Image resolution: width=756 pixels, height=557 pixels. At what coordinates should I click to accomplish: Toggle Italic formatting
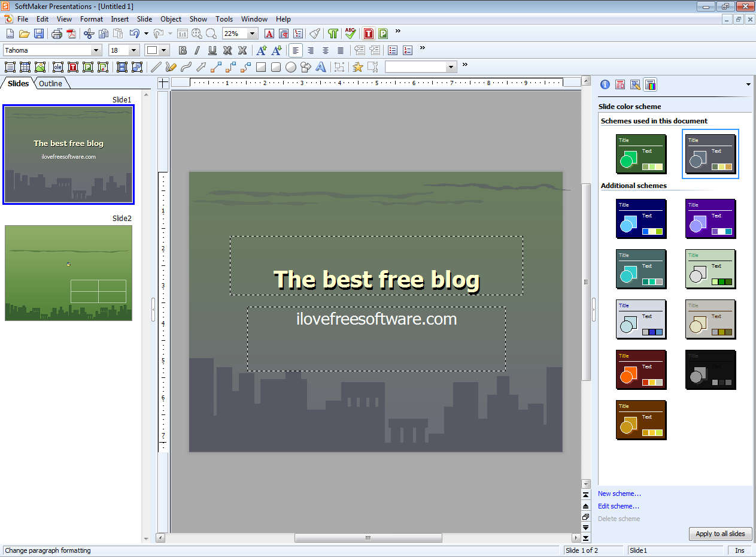pos(197,50)
